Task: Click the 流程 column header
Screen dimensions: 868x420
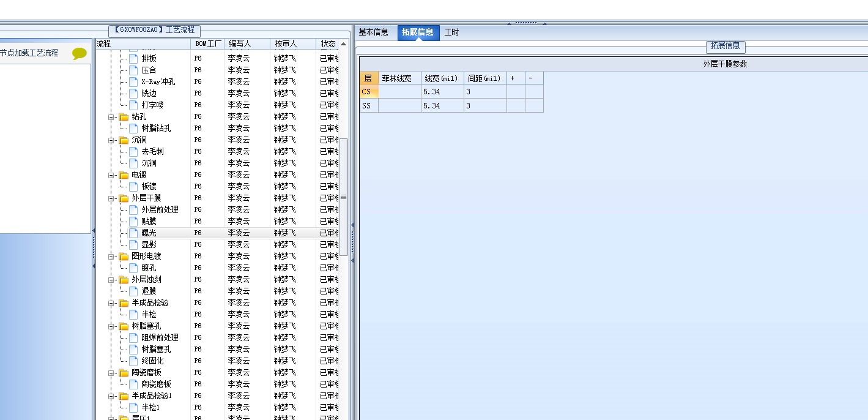Action: tap(143, 44)
